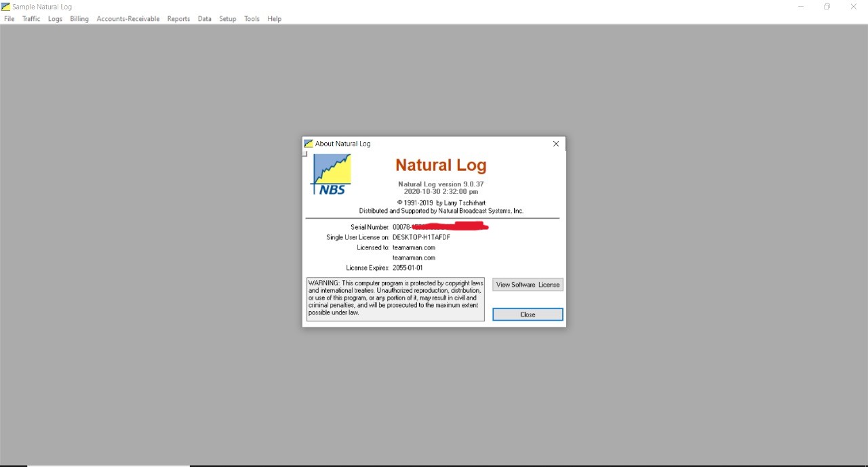Open the Setup menu
The image size is (868, 467).
(x=228, y=19)
